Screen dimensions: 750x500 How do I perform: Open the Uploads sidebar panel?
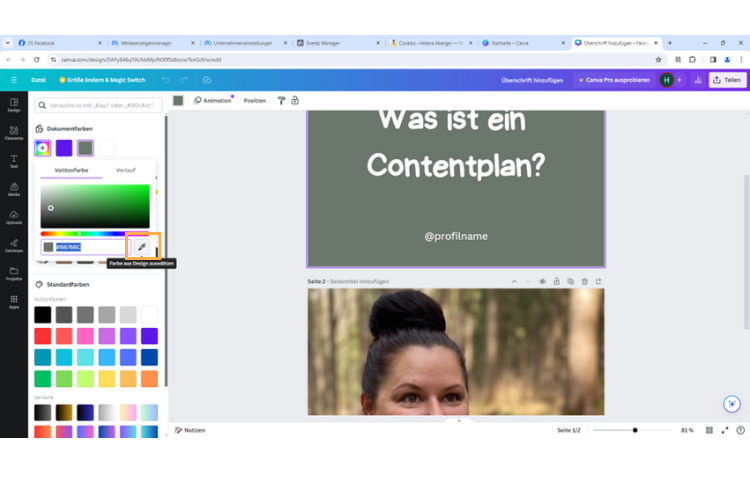tap(14, 217)
